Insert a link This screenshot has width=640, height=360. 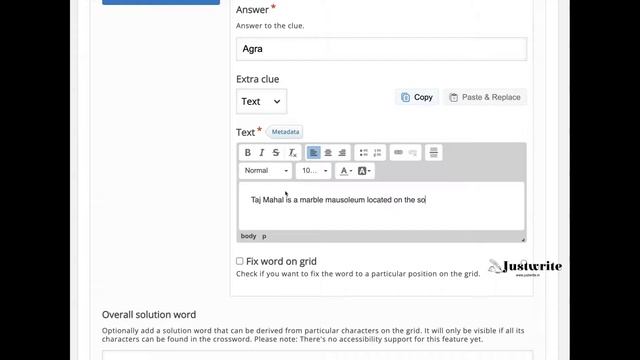click(x=398, y=153)
